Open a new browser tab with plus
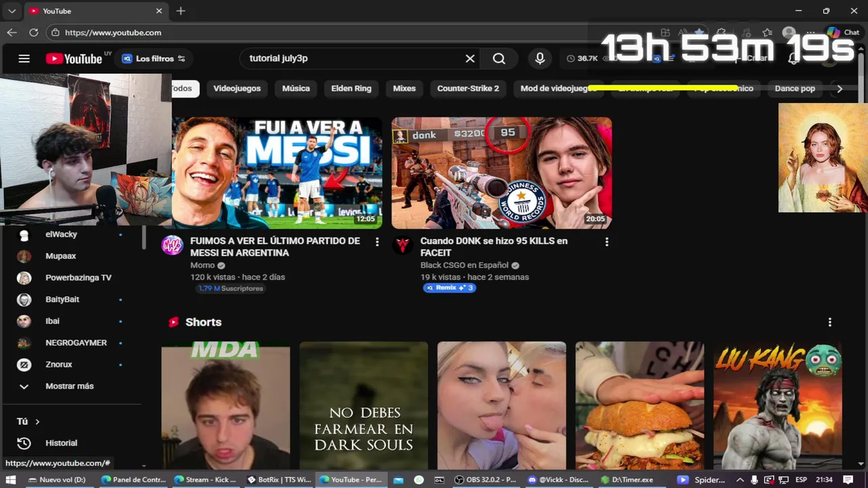This screenshot has width=868, height=488. (180, 11)
